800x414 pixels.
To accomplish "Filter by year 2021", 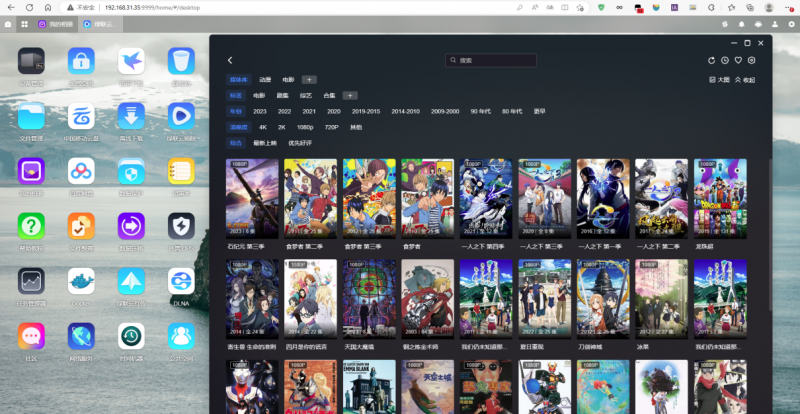I will [309, 111].
